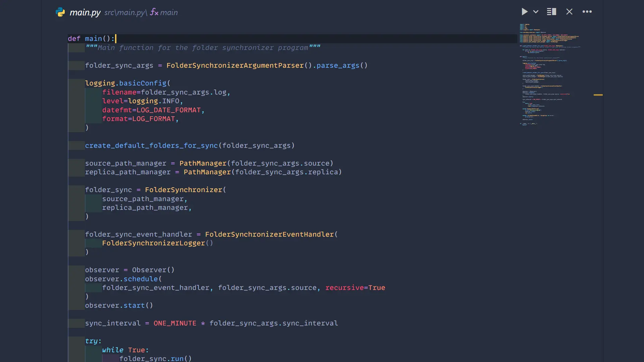Screen dimensions: 644x362
Task: Open the more actions ellipsis menu
Action: pos(587,12)
